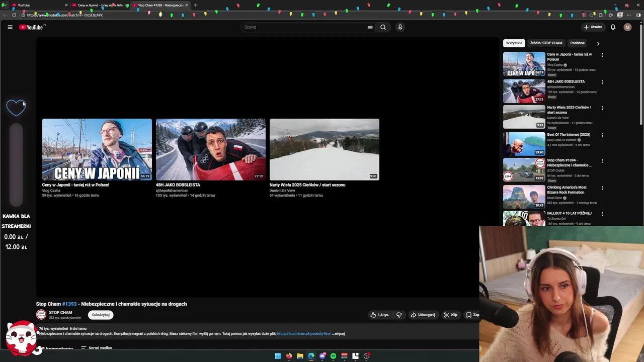Click end-screen channel name 'Daniel Life View'
The image size is (644, 362).
click(282, 191)
